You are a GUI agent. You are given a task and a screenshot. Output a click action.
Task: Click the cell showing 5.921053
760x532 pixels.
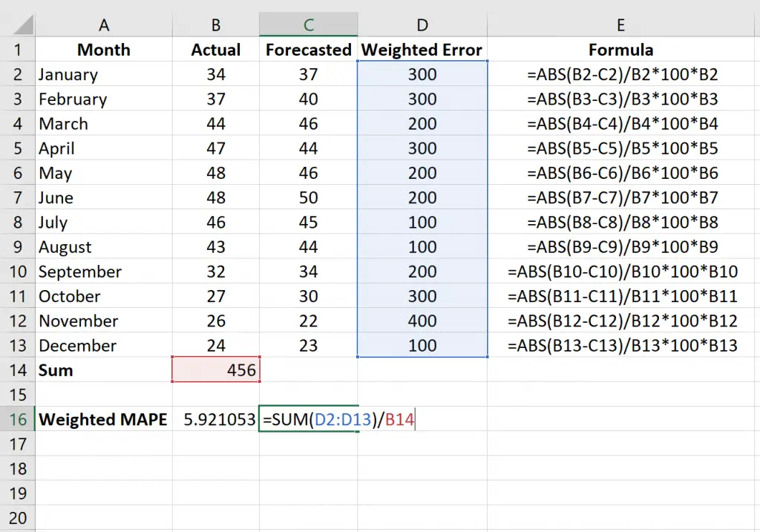click(x=215, y=419)
